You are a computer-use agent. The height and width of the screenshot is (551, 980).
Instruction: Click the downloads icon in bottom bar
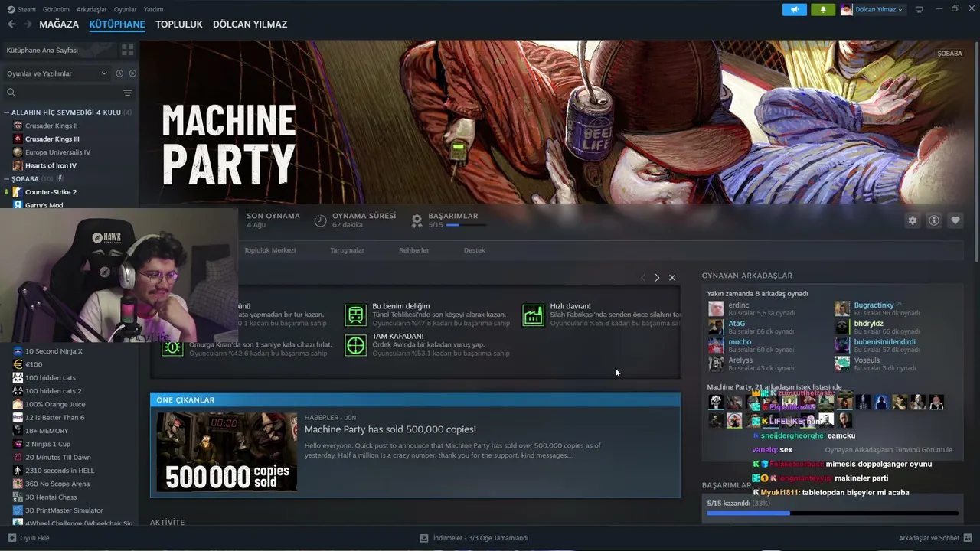click(x=424, y=538)
